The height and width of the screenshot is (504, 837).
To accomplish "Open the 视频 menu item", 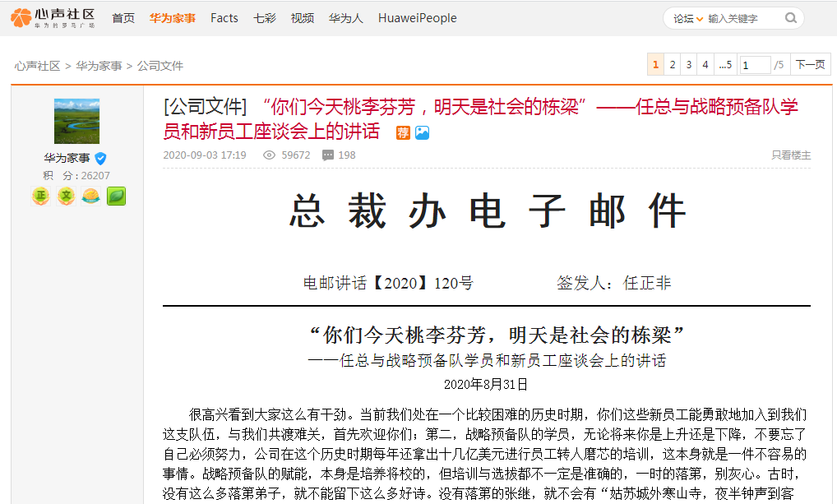I will click(302, 18).
